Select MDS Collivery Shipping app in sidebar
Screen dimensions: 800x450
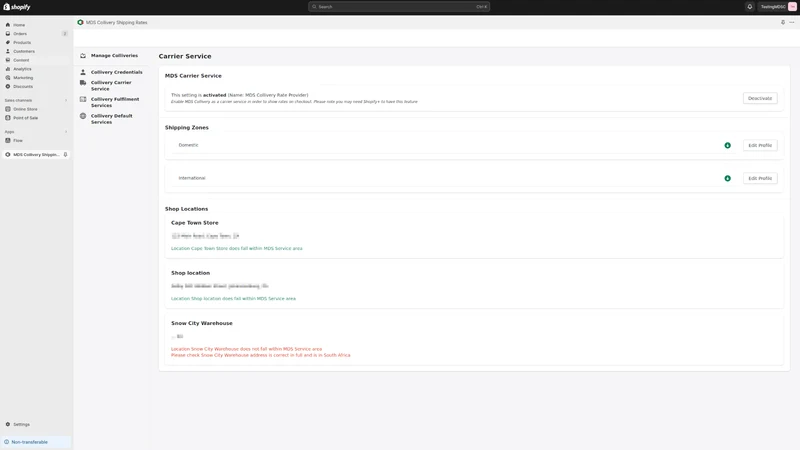coord(36,155)
